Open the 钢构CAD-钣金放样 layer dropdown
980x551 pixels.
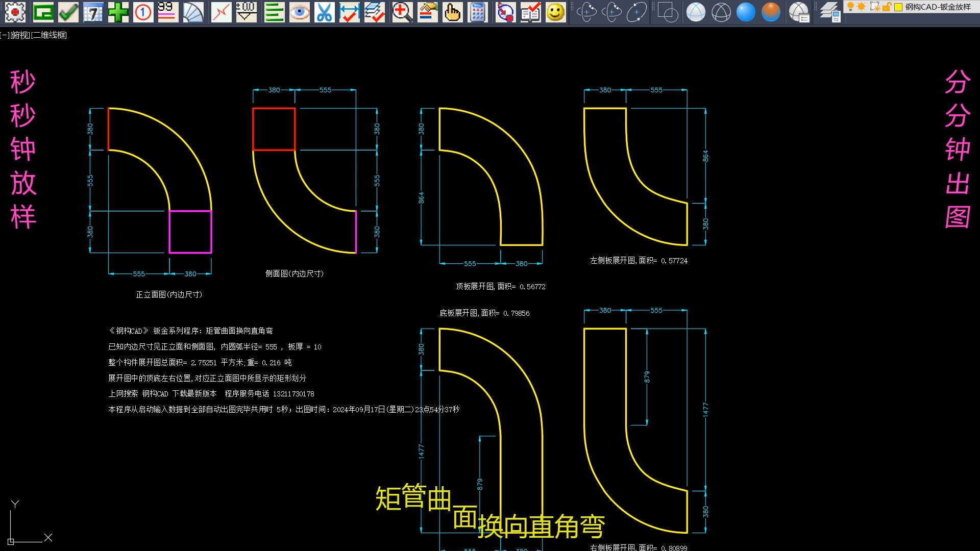[938, 7]
